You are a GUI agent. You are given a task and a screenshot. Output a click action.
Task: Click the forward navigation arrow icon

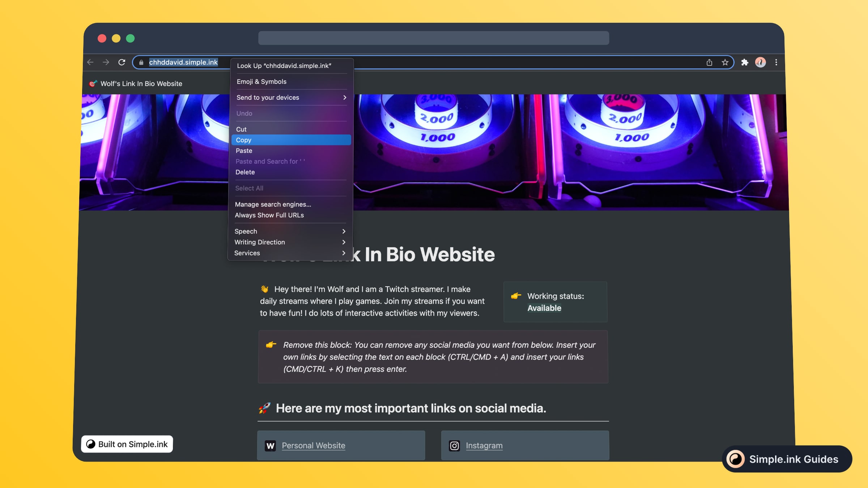[x=106, y=61]
